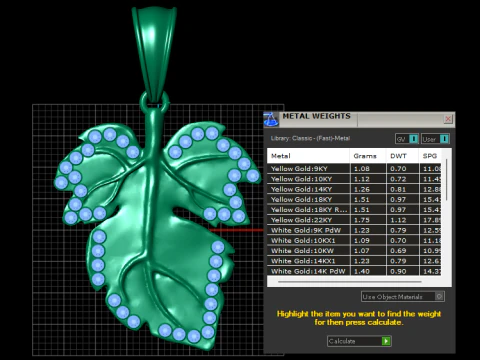Click the horizontal scrollbar under metal list
Image resolution: width=480 pixels, height=360 pixels.
pos(350,282)
